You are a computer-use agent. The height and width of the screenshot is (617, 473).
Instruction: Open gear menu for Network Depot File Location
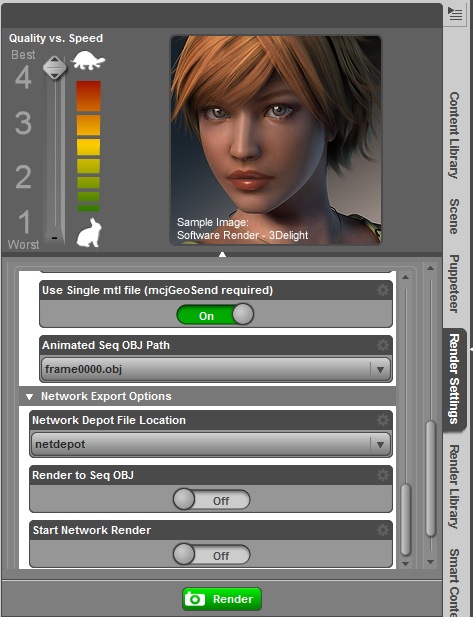[382, 420]
